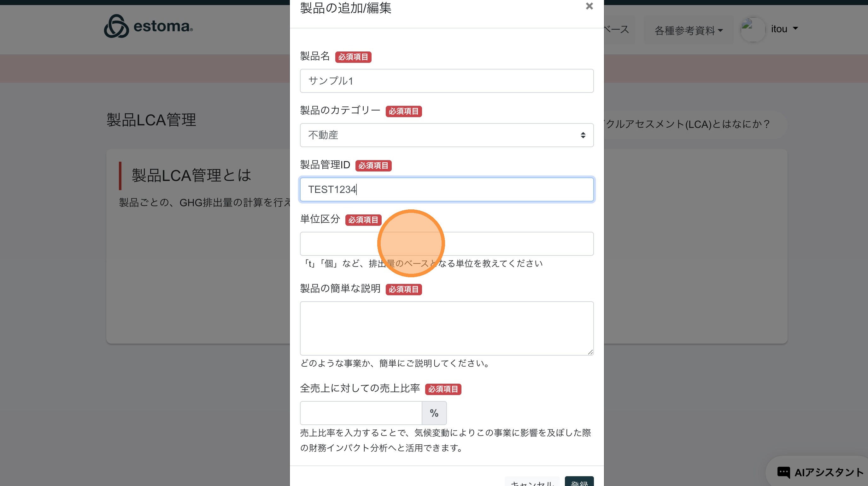
Task: Click the estoma logo icon
Action: tap(116, 26)
